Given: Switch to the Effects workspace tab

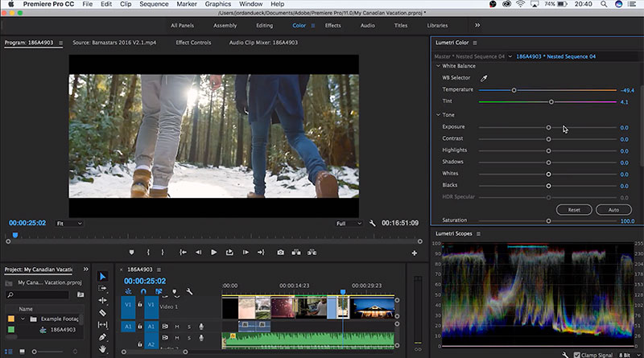Looking at the screenshot, I should tap(332, 26).
